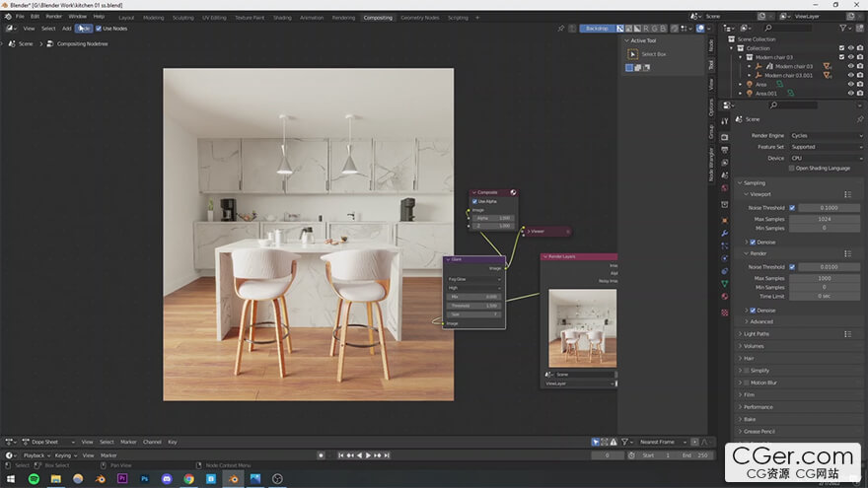
Task: Click the outliner filter funnel icon
Action: coord(842,28)
